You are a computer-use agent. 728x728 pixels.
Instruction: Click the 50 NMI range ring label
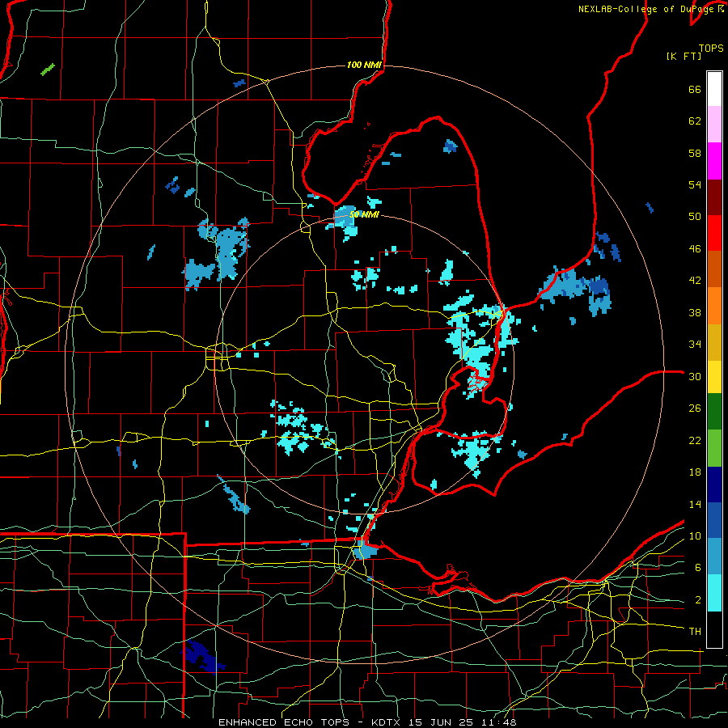tap(364, 214)
